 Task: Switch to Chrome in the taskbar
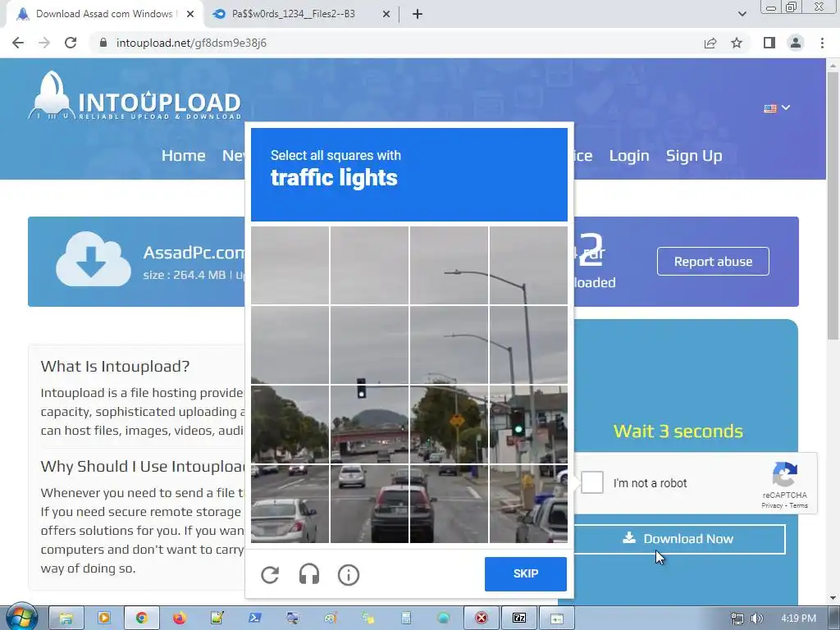pyautogui.click(x=141, y=619)
